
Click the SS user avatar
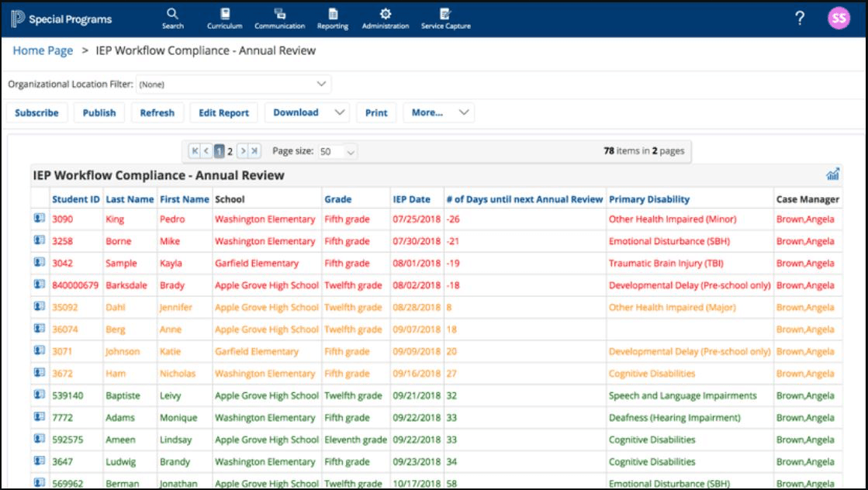coord(839,19)
